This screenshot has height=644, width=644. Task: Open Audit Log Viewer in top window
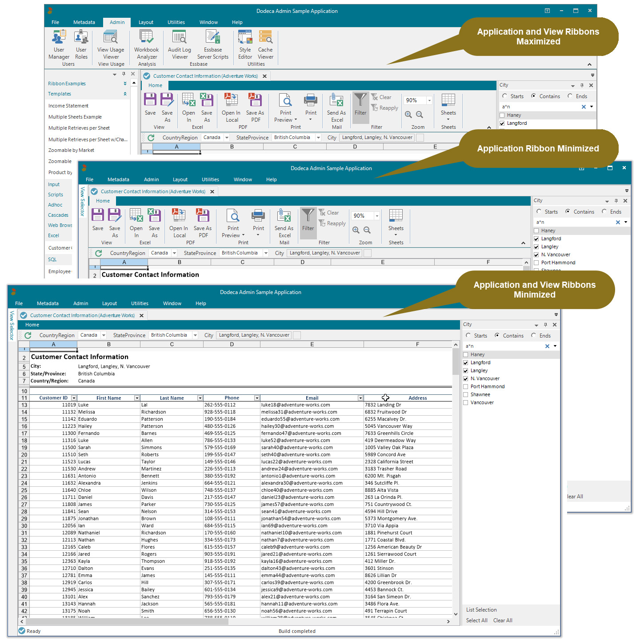point(180,44)
